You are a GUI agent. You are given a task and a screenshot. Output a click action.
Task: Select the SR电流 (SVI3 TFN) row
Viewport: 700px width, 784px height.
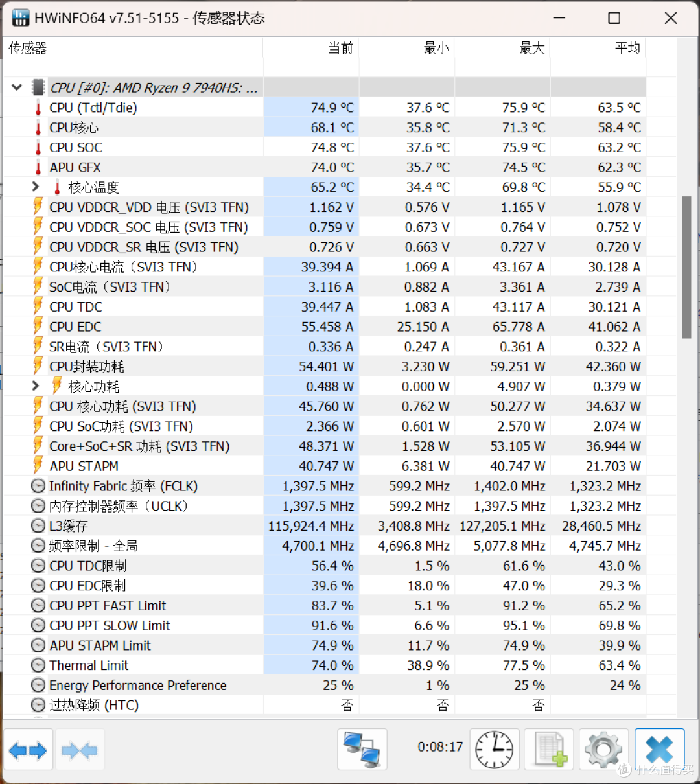tap(325, 347)
